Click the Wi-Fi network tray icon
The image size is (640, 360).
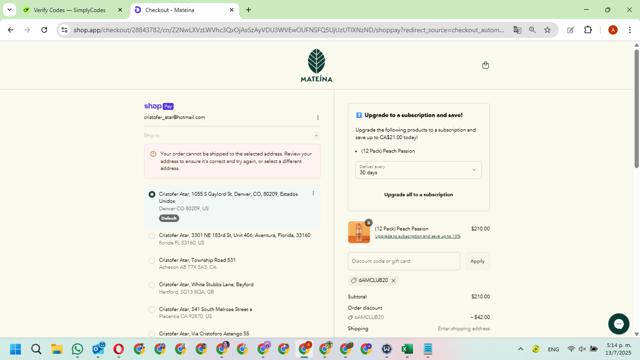point(571,349)
